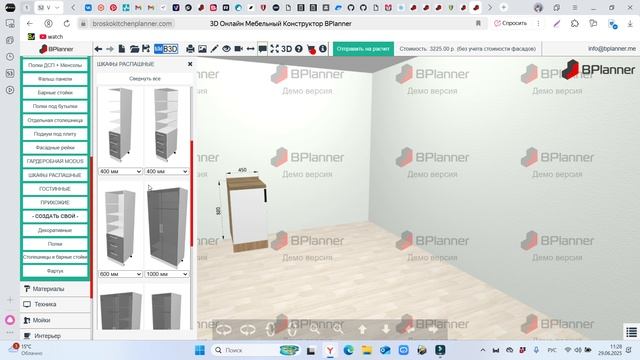Screen dimensions: 640x360
Task: Print the project with the printer icon
Action: point(190,49)
